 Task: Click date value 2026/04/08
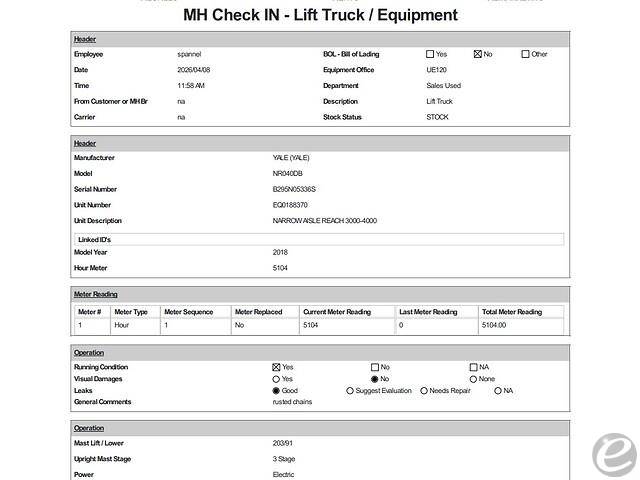(x=194, y=70)
